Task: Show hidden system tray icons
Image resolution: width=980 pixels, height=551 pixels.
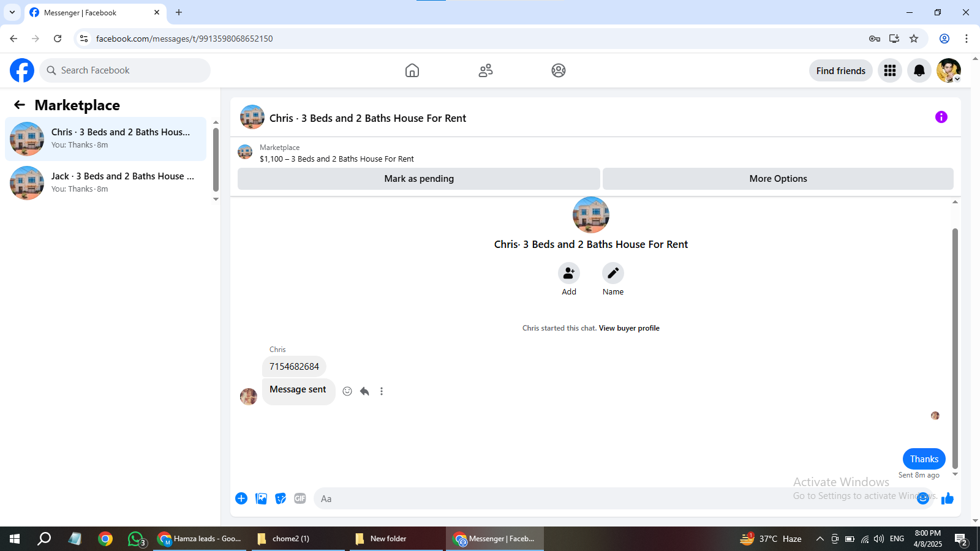Action: point(820,539)
